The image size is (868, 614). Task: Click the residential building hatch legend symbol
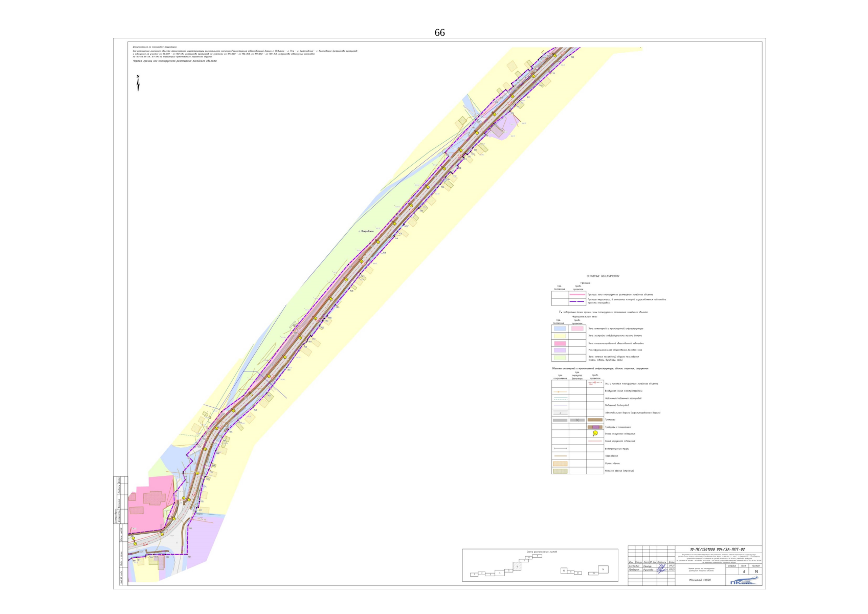[560, 464]
